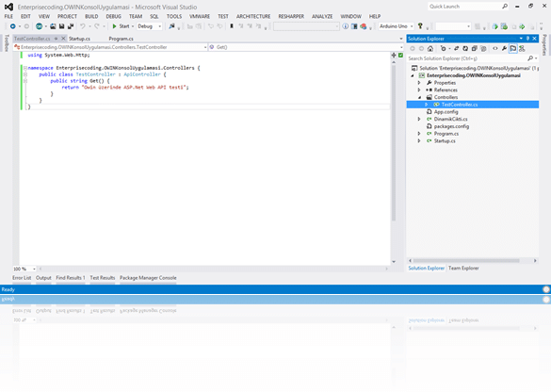This screenshot has width=551, height=392.
Task: Close the Solution Explorer panel
Action: coord(534,39)
